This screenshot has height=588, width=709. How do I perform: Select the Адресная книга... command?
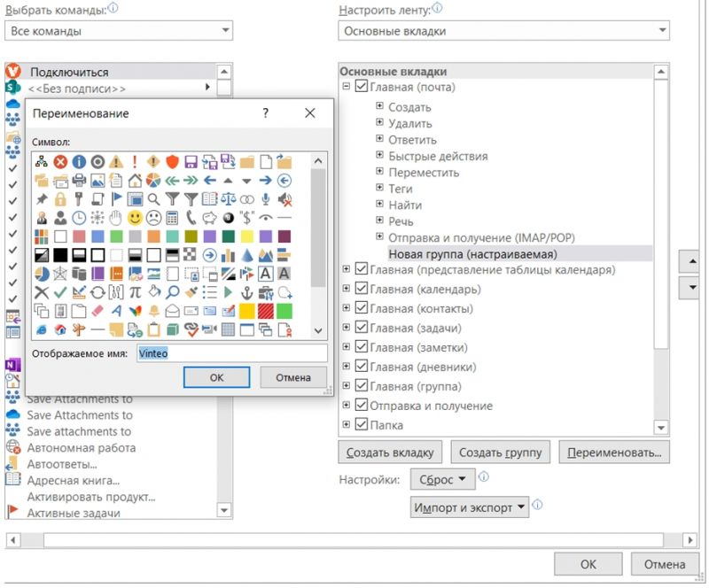74,481
